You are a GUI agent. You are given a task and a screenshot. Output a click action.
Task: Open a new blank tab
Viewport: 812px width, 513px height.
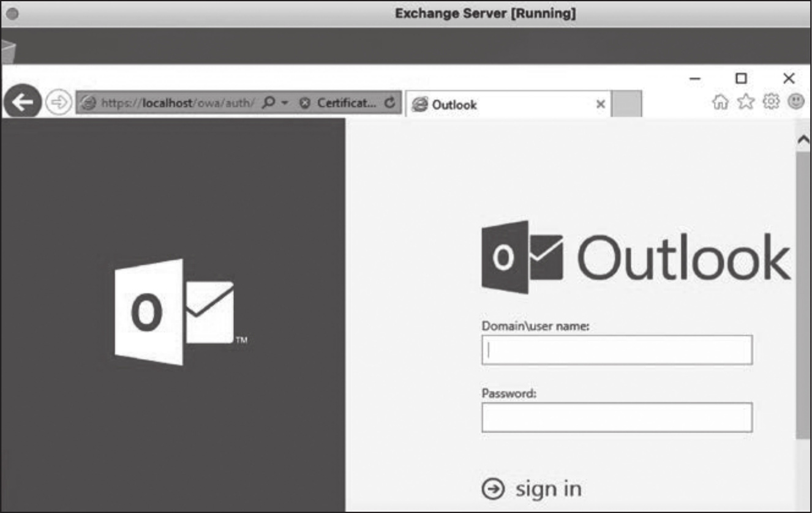[626, 104]
